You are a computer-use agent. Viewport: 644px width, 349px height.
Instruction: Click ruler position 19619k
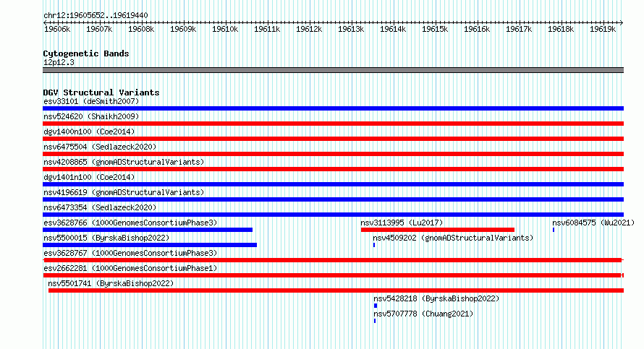[603, 29]
